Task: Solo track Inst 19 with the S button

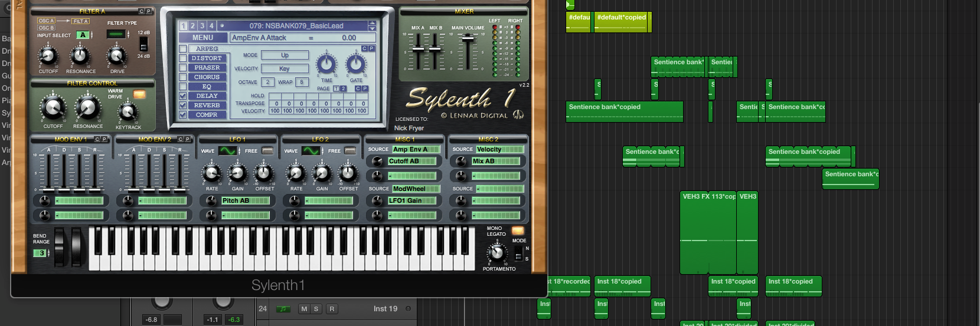Action: point(316,309)
